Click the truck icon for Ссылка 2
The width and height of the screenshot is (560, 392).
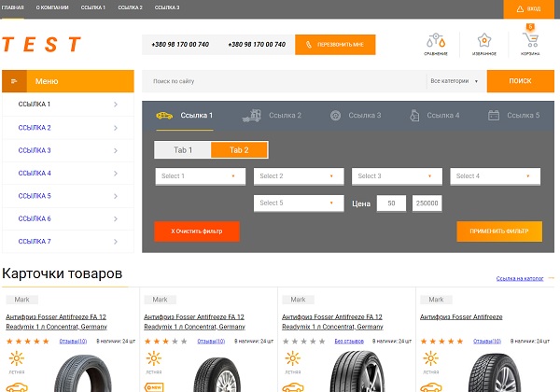coord(251,116)
